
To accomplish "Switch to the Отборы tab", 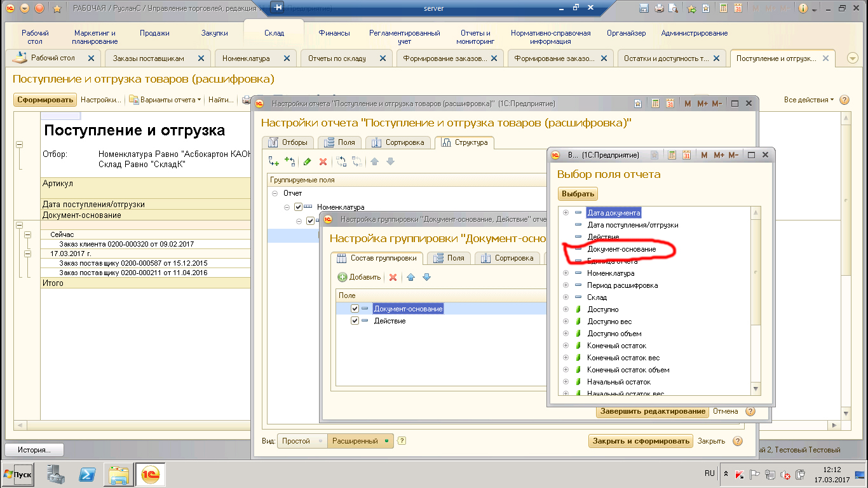I will (288, 142).
